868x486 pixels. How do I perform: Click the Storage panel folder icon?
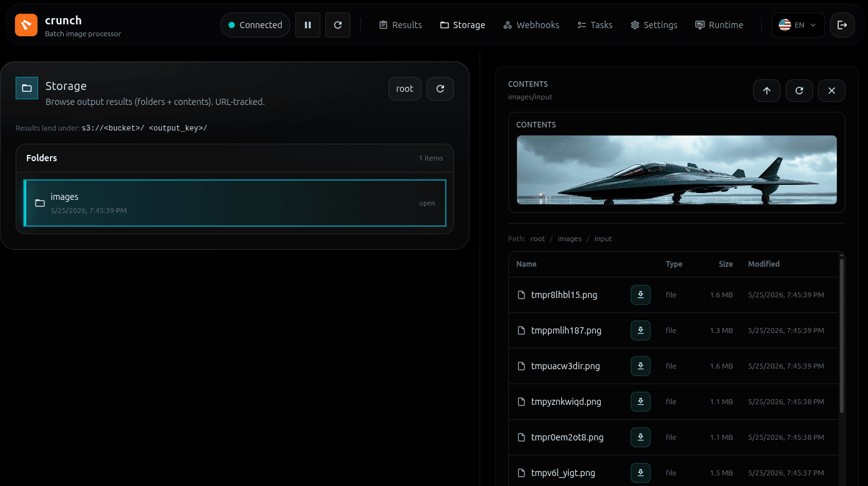click(x=27, y=89)
